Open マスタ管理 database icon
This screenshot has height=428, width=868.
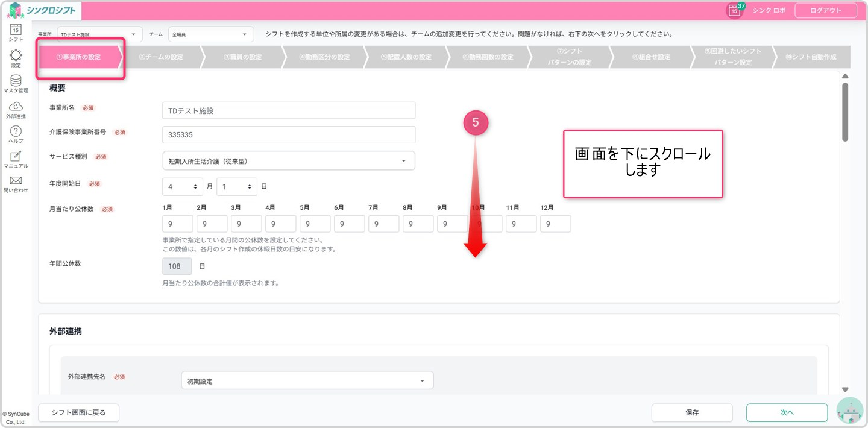click(16, 81)
